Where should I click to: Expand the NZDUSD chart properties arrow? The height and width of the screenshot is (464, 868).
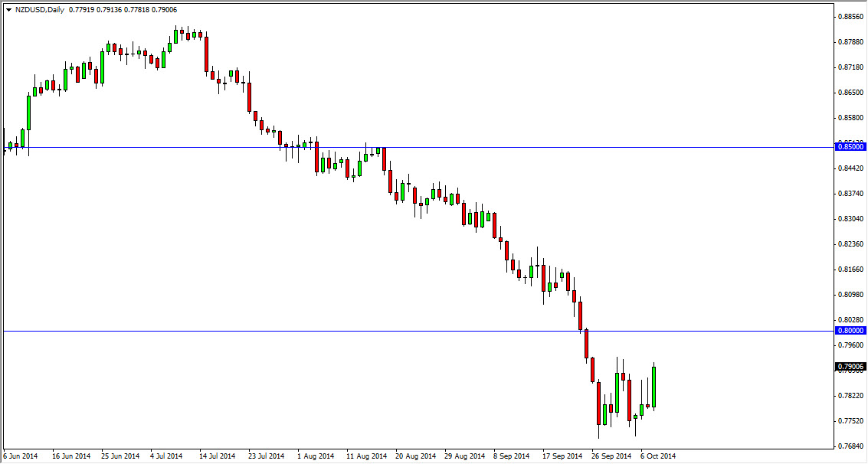(x=9, y=11)
